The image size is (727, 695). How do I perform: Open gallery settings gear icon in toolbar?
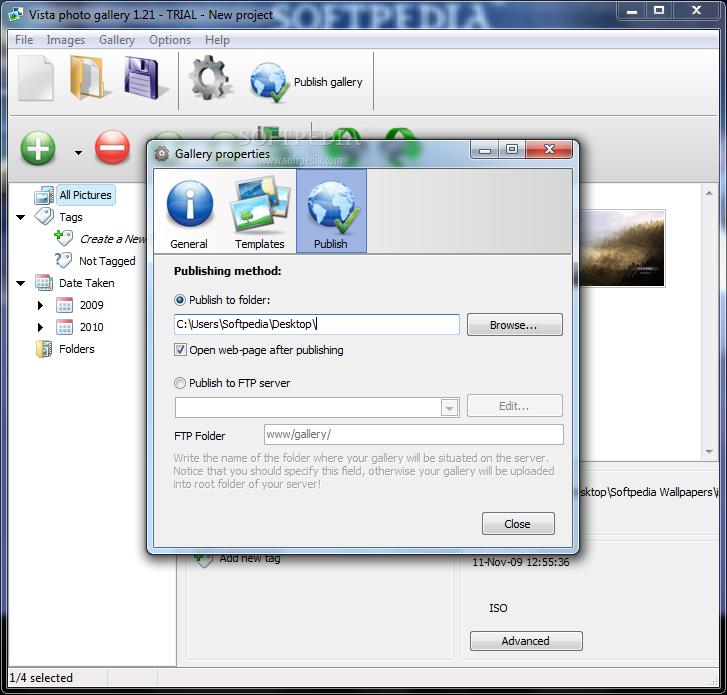click(x=210, y=77)
